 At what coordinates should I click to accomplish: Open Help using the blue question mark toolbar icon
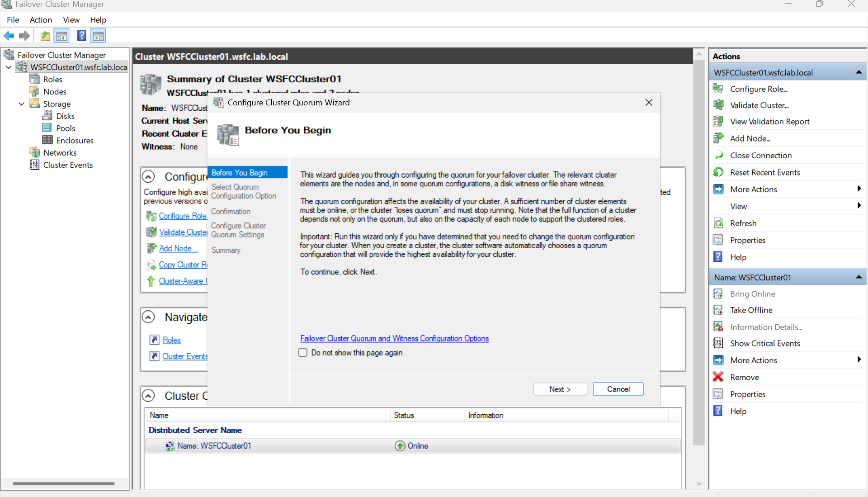coord(82,36)
